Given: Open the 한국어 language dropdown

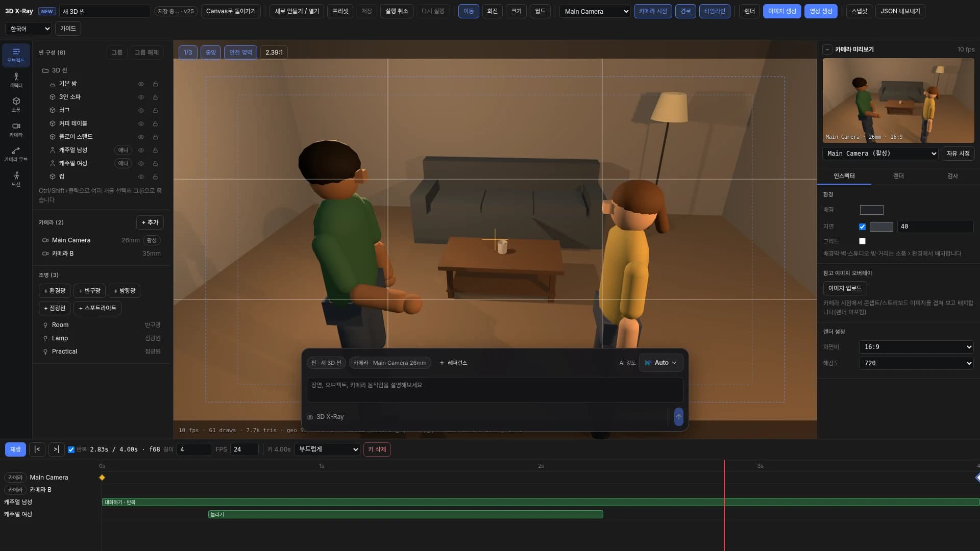Looking at the screenshot, I should coord(29,29).
